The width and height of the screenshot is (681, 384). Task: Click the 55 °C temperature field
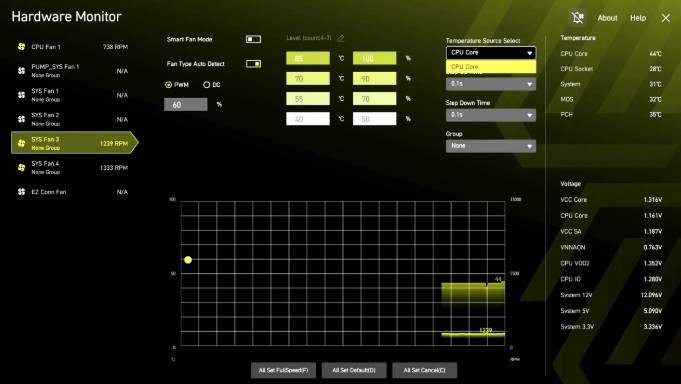pos(307,99)
